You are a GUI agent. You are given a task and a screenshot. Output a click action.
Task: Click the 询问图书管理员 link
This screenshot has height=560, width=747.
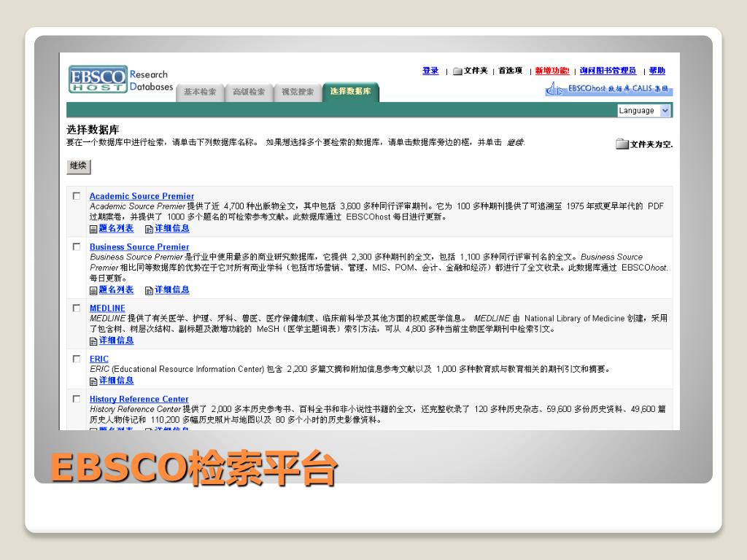click(608, 71)
